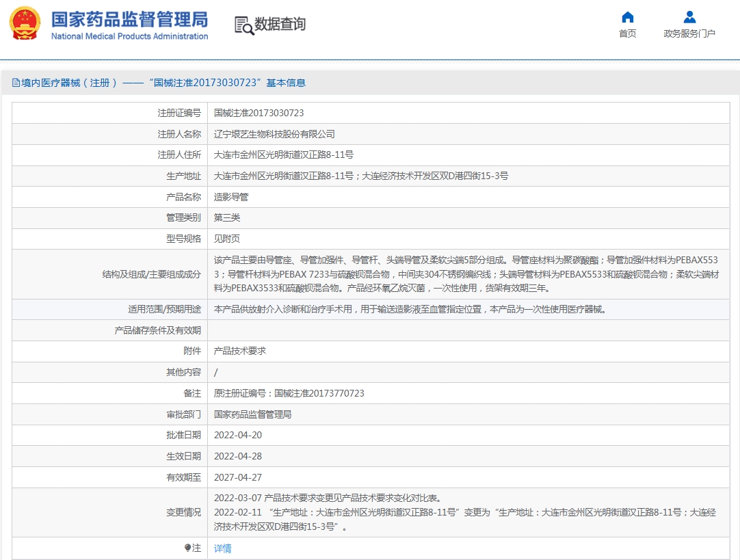Click the 注册人住所 row label
This screenshot has width=740, height=560.
click(179, 155)
